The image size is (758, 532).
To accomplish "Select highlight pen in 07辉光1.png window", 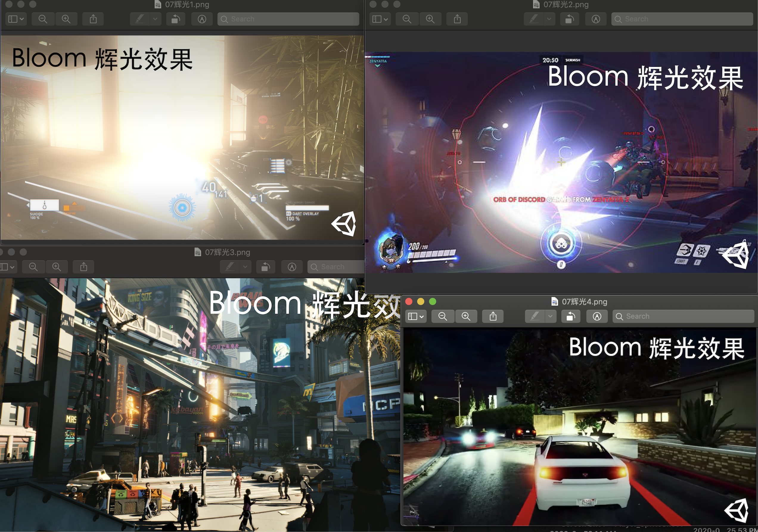I will (x=140, y=19).
